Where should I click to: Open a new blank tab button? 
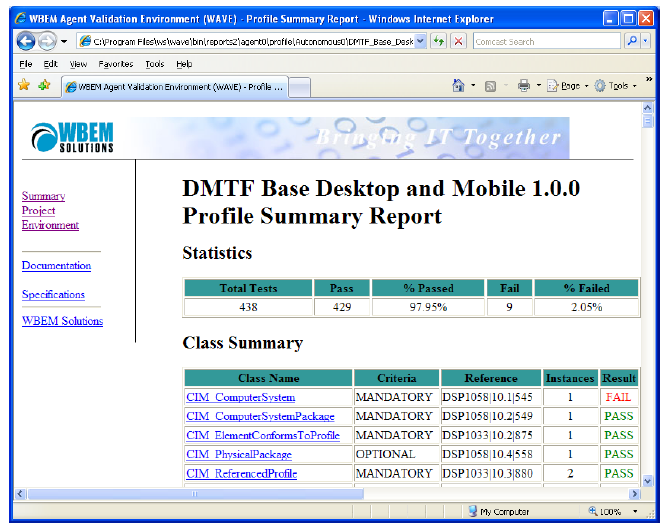(300, 88)
